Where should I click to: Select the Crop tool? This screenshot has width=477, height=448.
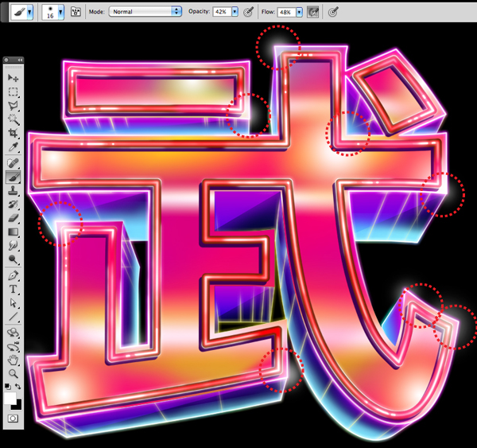(13, 133)
